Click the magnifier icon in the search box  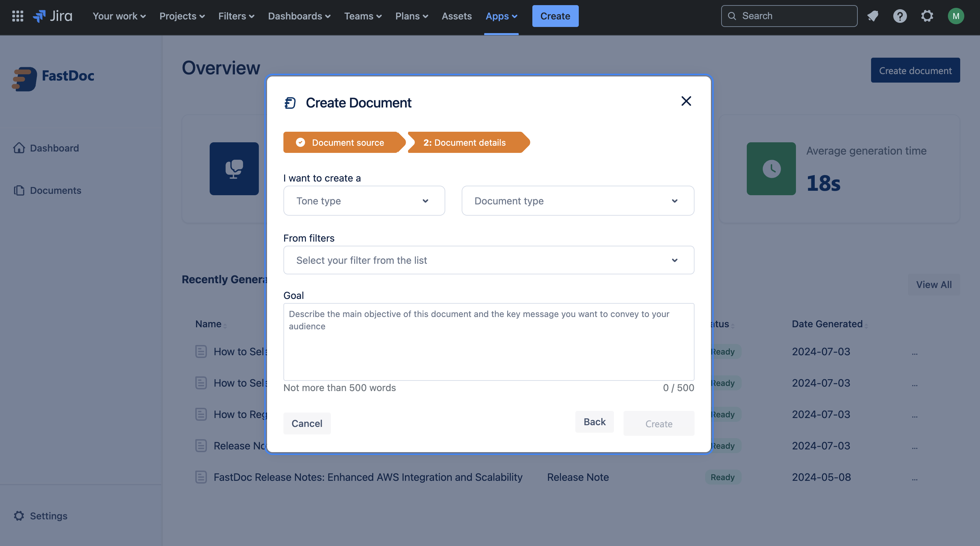[x=732, y=16]
